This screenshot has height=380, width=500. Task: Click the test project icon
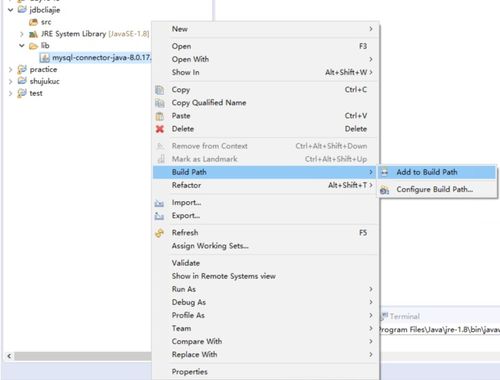[22, 93]
